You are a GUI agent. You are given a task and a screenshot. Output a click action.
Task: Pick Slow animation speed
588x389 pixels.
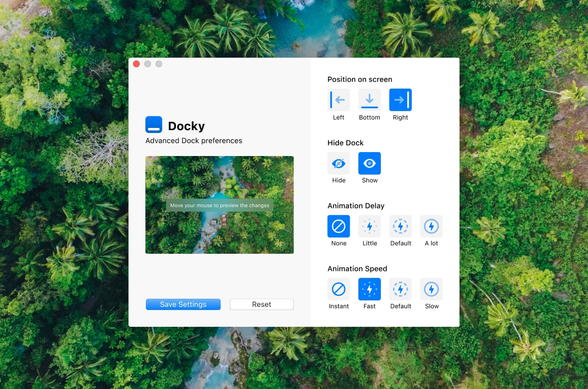[x=431, y=289]
